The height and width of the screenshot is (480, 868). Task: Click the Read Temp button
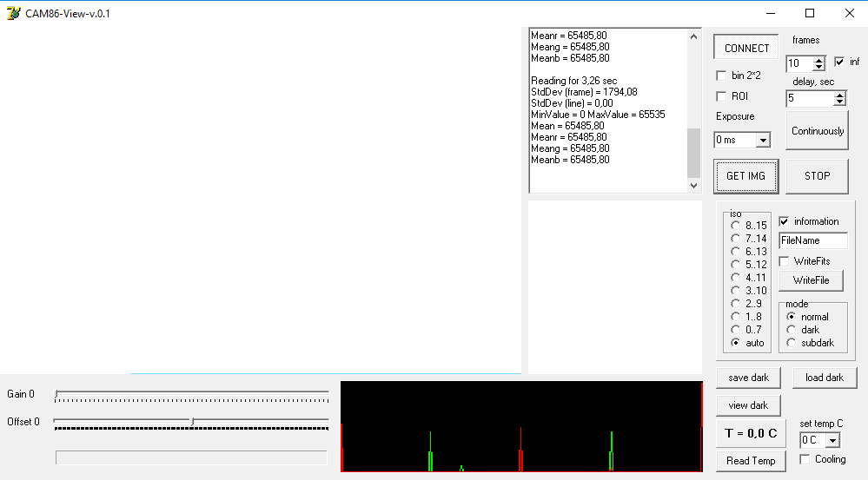click(751, 461)
